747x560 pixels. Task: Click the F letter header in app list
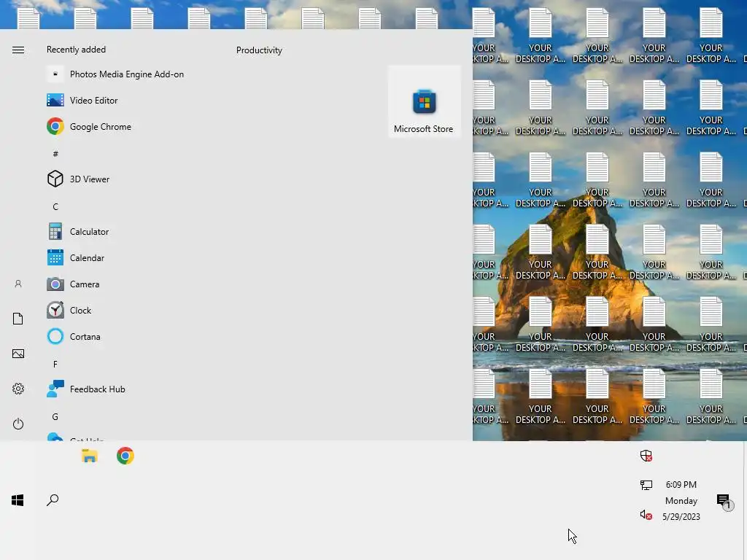[x=55, y=365]
